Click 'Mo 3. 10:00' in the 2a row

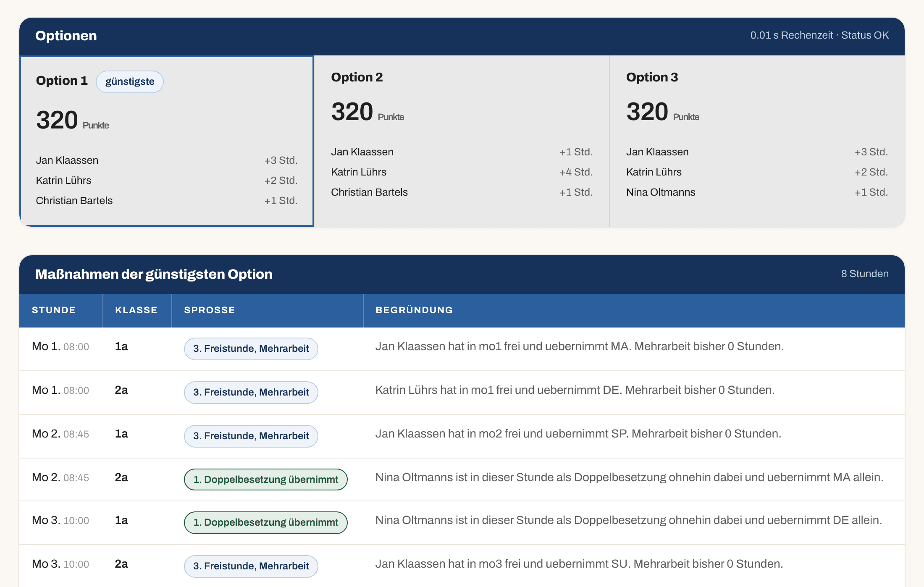[x=60, y=564]
